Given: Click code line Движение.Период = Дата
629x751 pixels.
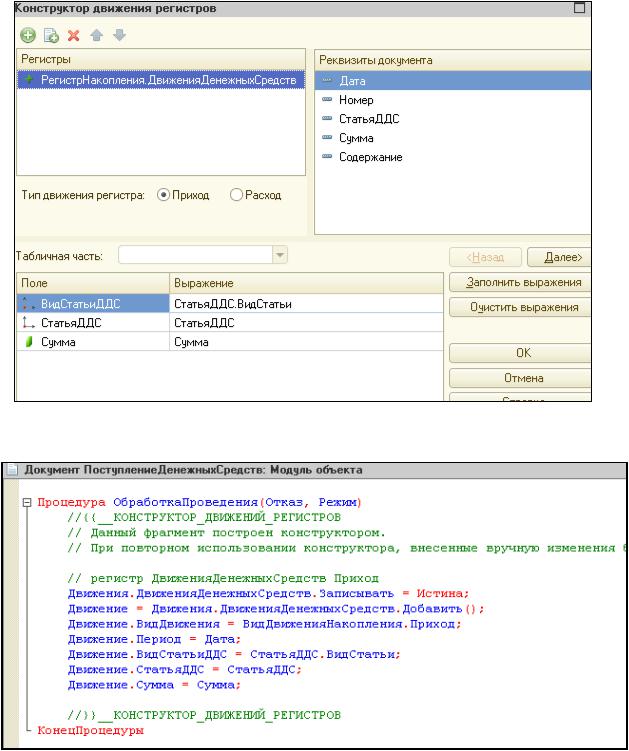Looking at the screenshot, I should click(x=154, y=639).
